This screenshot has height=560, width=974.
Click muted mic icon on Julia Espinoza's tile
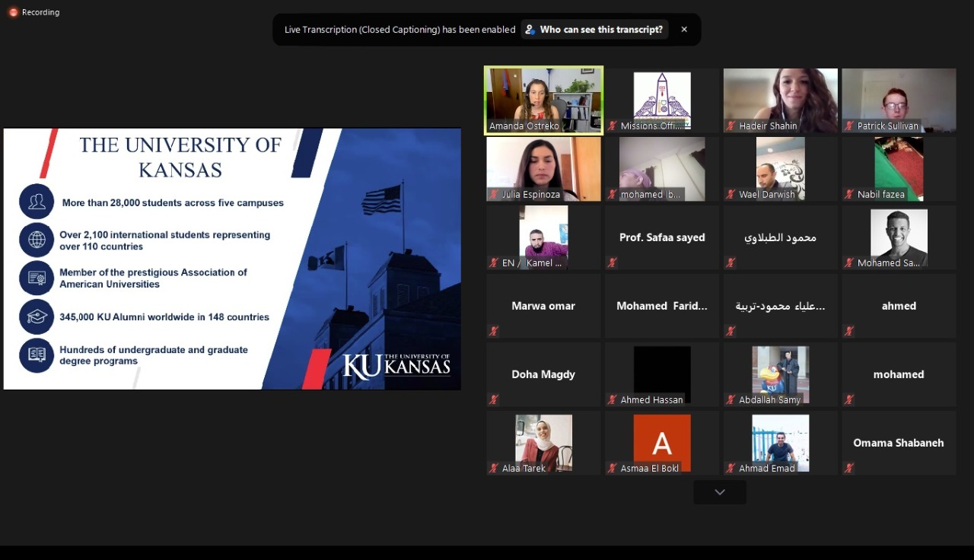point(494,195)
